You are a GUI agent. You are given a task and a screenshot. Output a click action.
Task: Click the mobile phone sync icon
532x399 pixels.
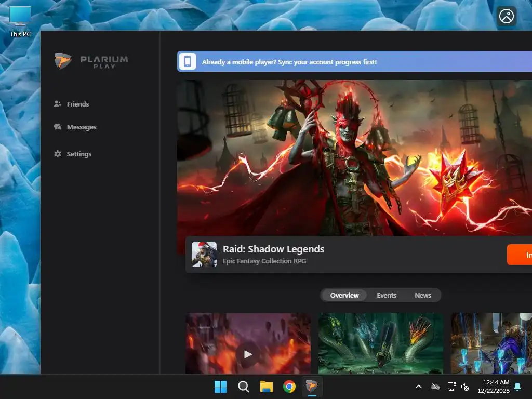coord(187,61)
